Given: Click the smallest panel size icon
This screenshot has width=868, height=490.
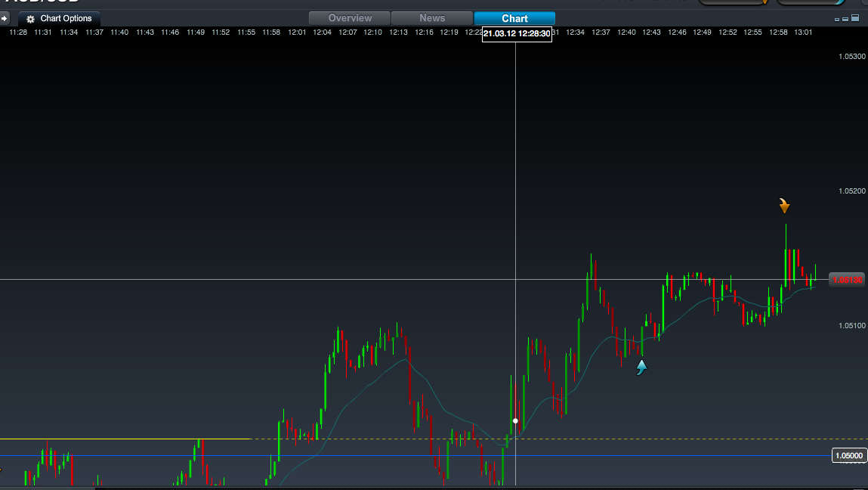Looking at the screenshot, I should click(x=837, y=20).
